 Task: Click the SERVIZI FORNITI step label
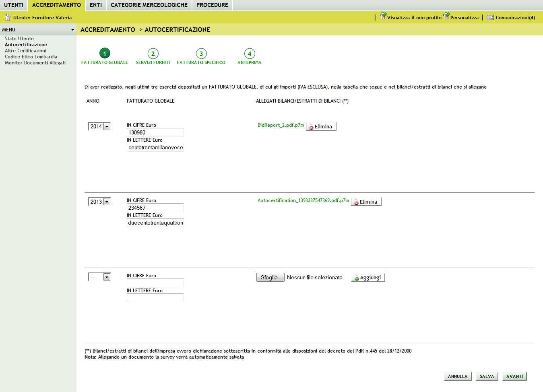coord(153,62)
